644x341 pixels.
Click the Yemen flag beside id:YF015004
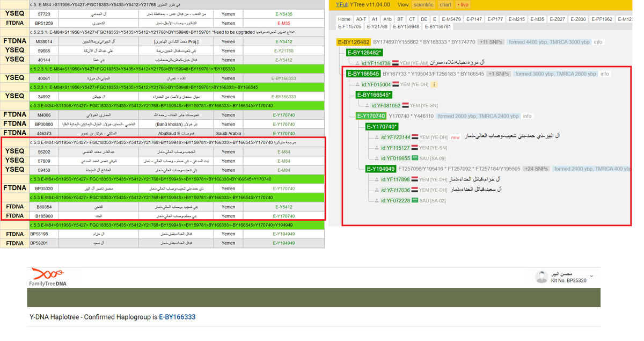pos(396,84)
